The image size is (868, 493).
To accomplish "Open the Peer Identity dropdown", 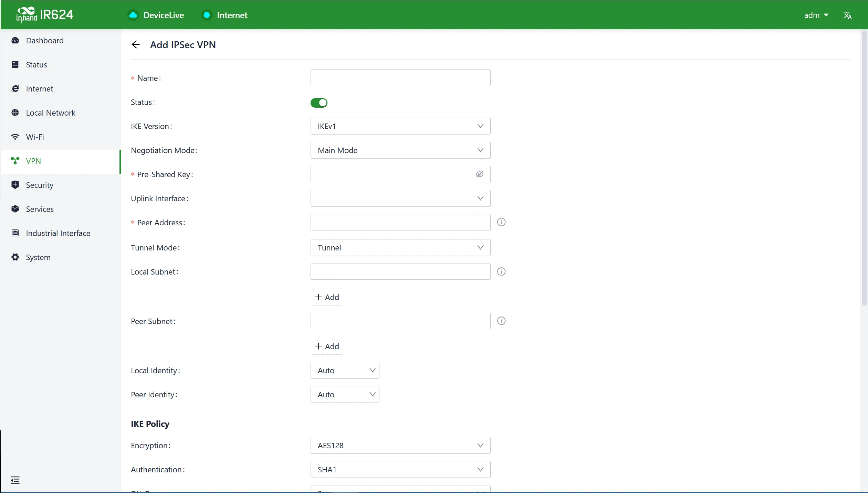I will [x=345, y=395].
